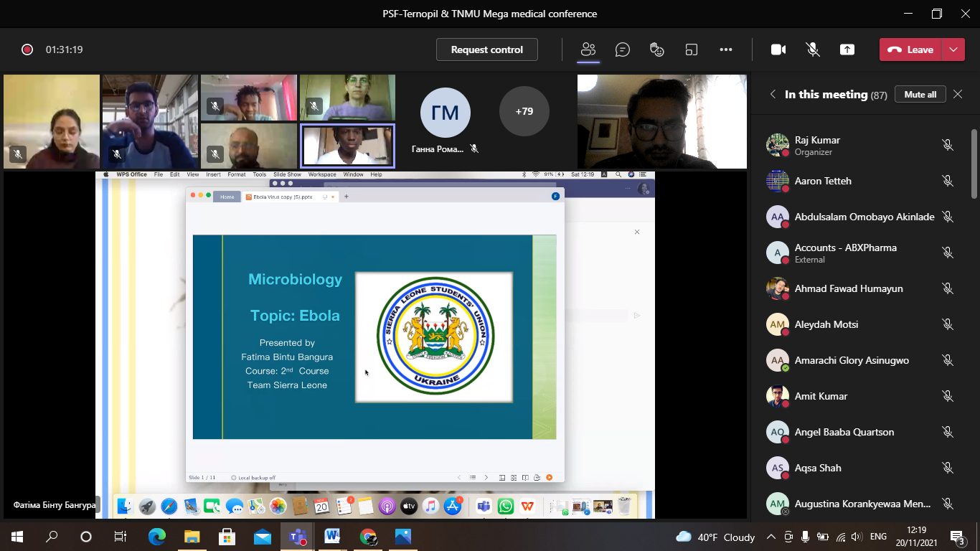Click the Request control button
This screenshot has width=980, height=551.
[486, 50]
